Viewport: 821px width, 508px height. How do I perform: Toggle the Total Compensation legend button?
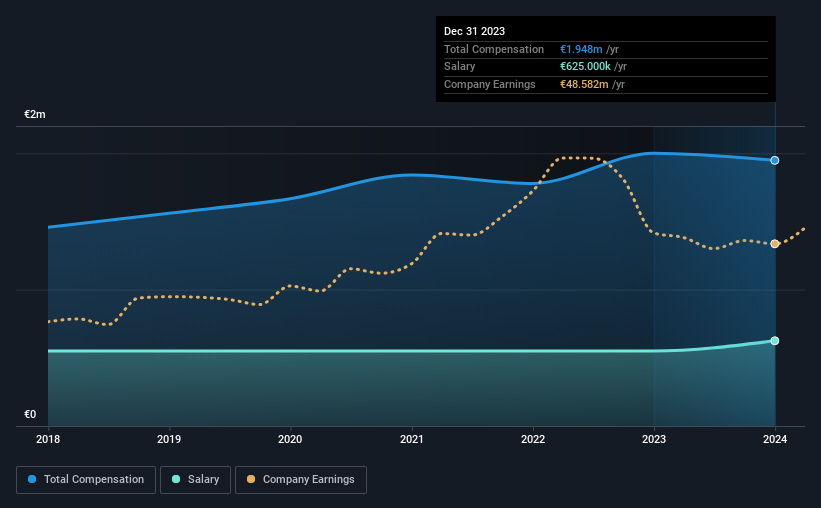[86, 480]
